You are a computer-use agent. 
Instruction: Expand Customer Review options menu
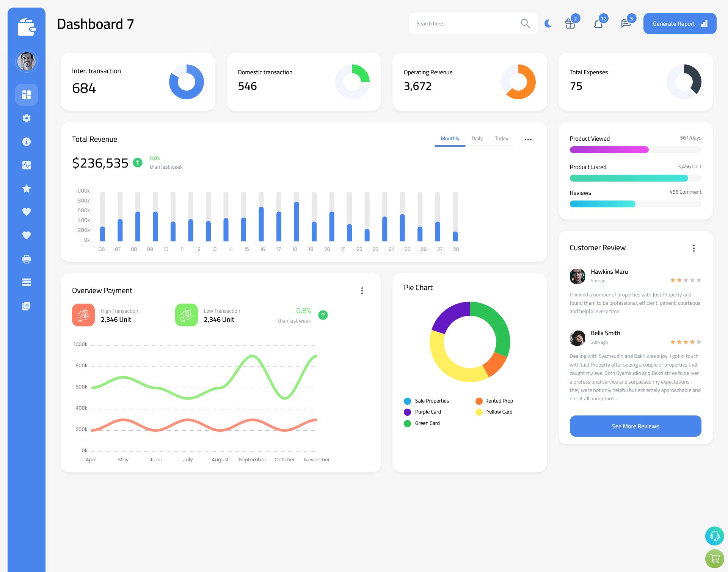(x=694, y=248)
